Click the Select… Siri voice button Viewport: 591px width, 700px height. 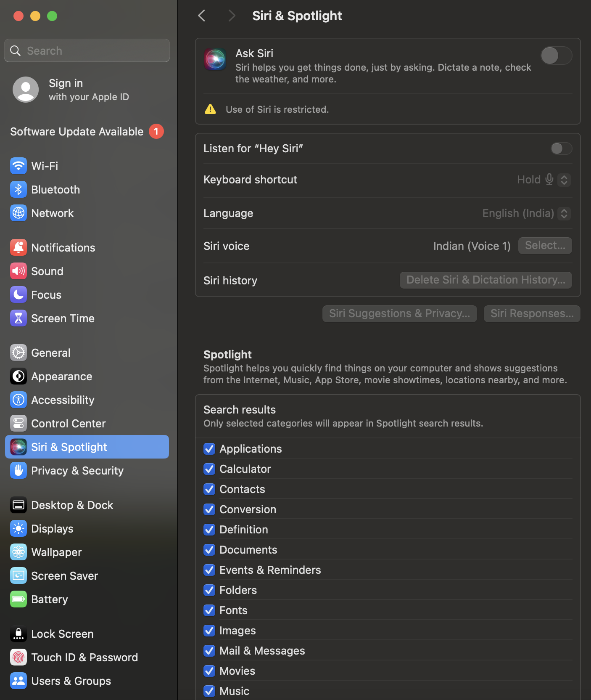click(x=545, y=246)
